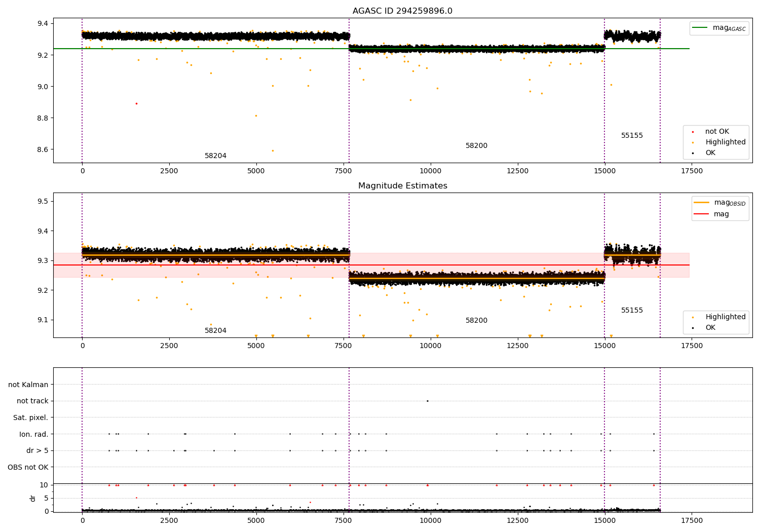Click obsid label 58200 in Magnitude Estimates plot
This screenshot has height=532, width=760.
click(x=476, y=321)
